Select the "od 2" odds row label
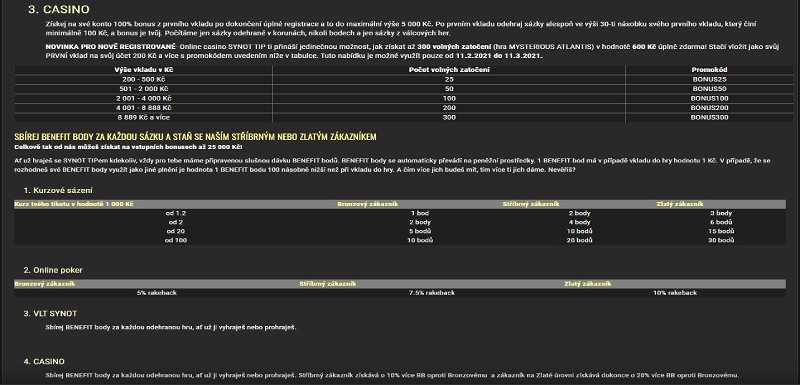Image resolution: width=800 pixels, height=385 pixels. coord(176,222)
